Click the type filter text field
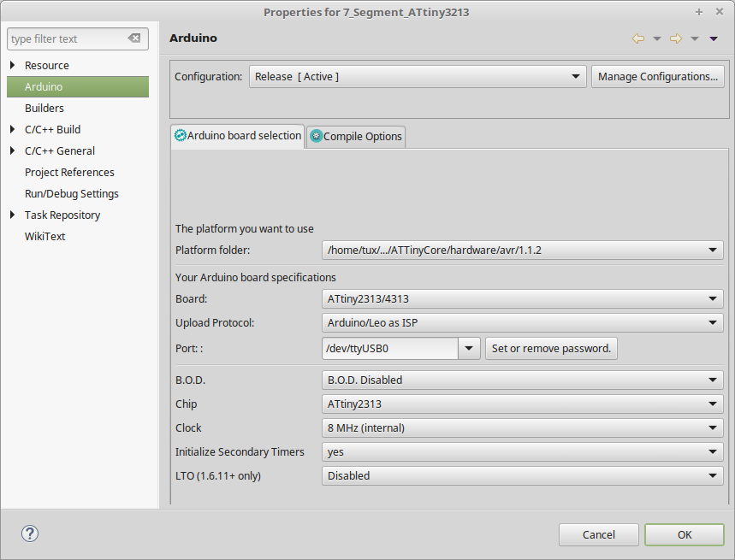This screenshot has height=560, width=735. pos(67,38)
